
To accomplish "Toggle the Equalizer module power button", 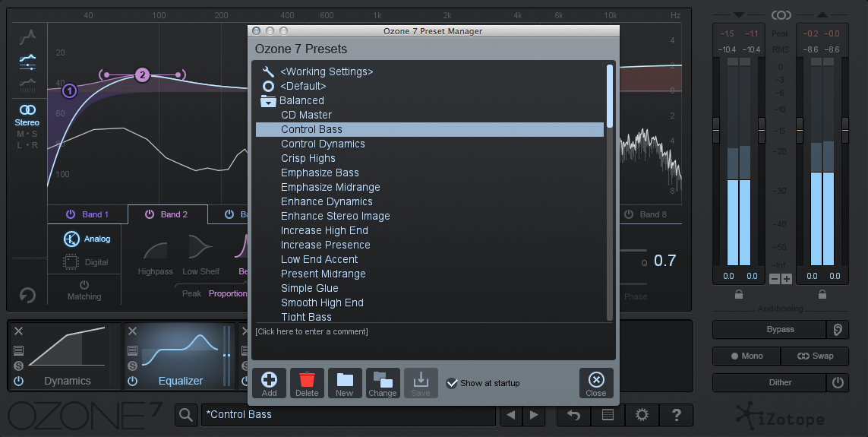I will tap(132, 381).
